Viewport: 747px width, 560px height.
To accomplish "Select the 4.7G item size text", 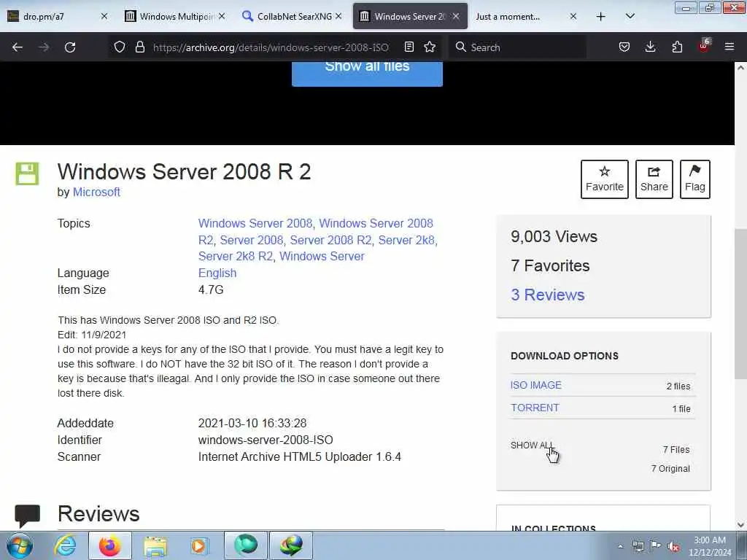I will tap(211, 289).
